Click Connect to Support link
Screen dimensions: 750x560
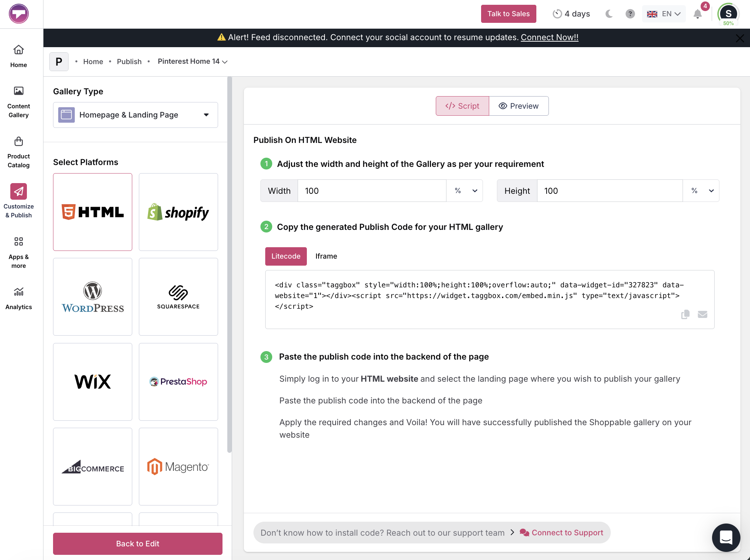pos(562,533)
